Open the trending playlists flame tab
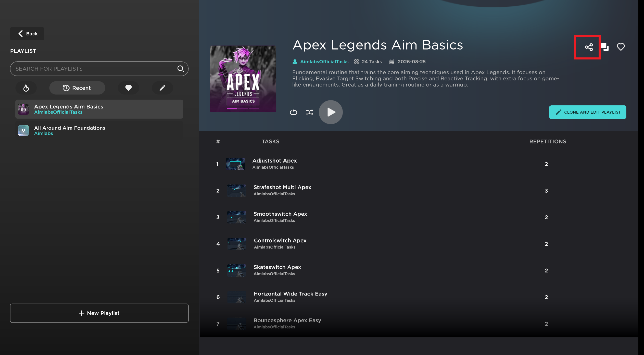644x355 pixels. pyautogui.click(x=26, y=88)
